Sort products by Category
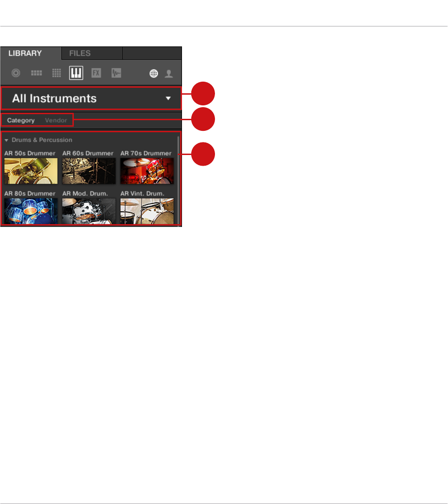The image size is (448, 504). coord(21,120)
